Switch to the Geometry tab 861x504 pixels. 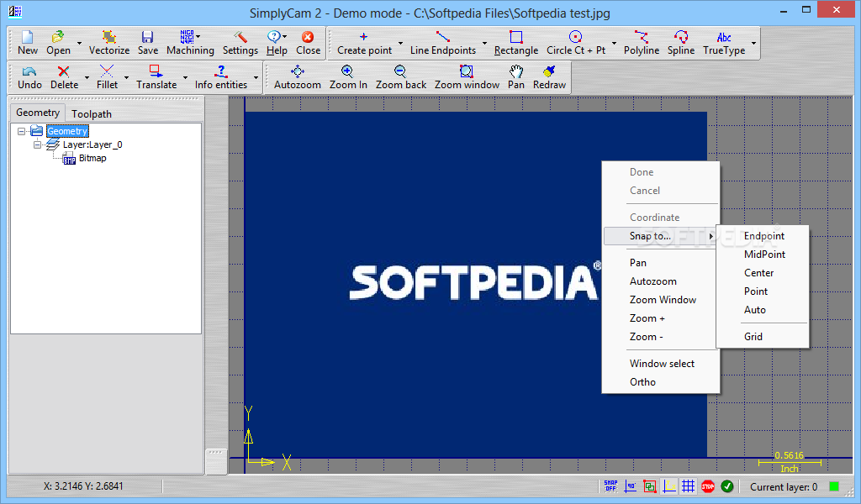(38, 113)
